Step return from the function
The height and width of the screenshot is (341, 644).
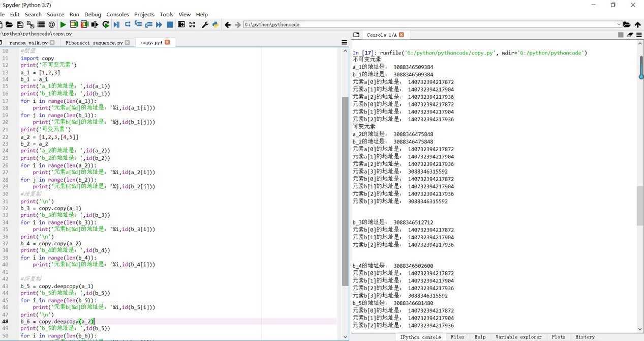pos(148,24)
